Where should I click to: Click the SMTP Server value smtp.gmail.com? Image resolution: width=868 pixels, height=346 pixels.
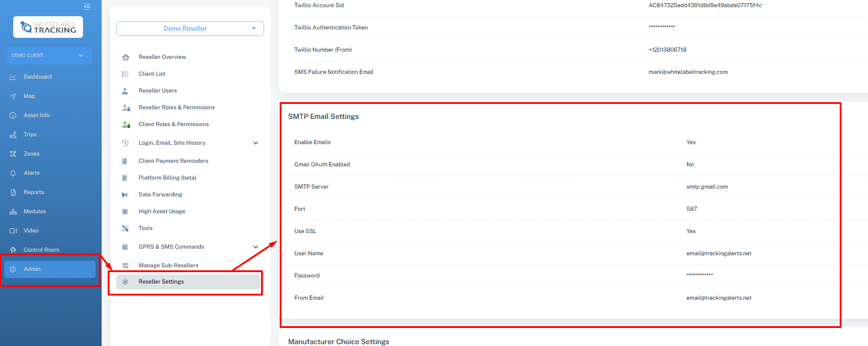(x=707, y=187)
